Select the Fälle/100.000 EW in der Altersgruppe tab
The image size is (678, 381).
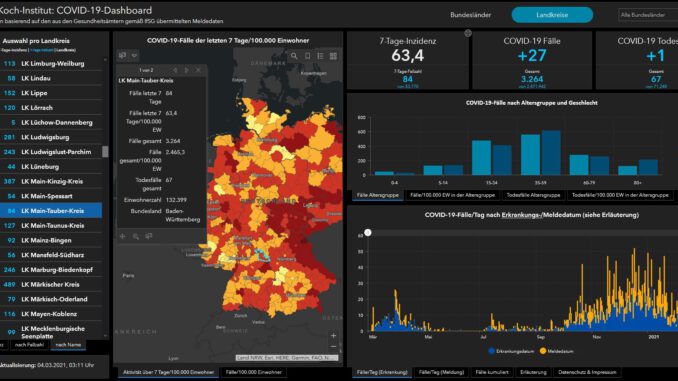pos(452,195)
